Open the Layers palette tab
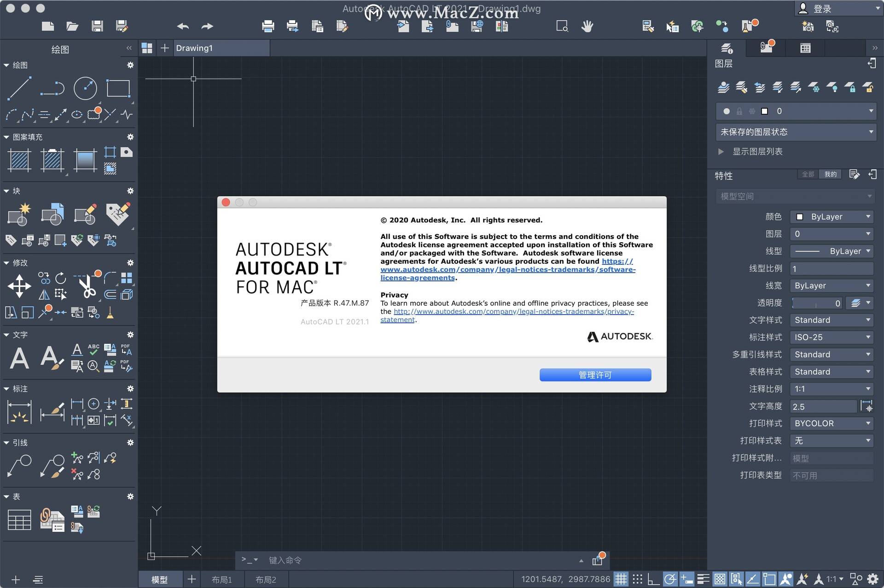 tap(727, 48)
